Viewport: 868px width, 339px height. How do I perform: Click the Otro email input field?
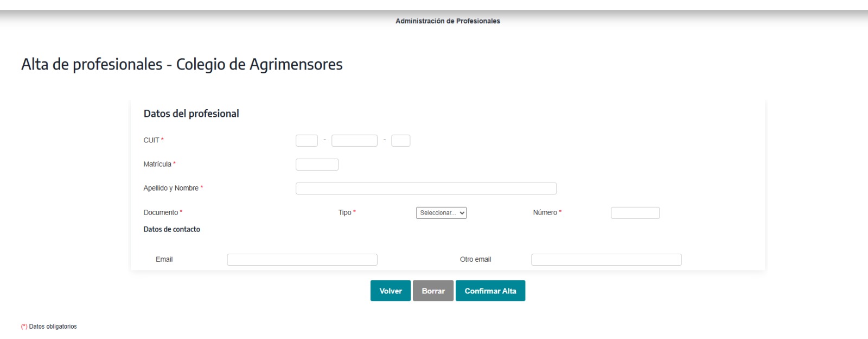coord(606,260)
